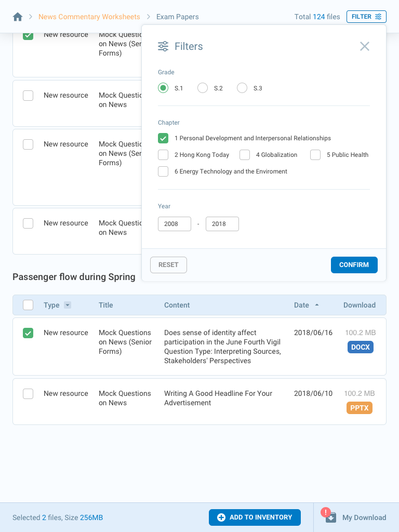Click the plus icon on Add to Inventory
399x532 pixels.
click(x=221, y=517)
